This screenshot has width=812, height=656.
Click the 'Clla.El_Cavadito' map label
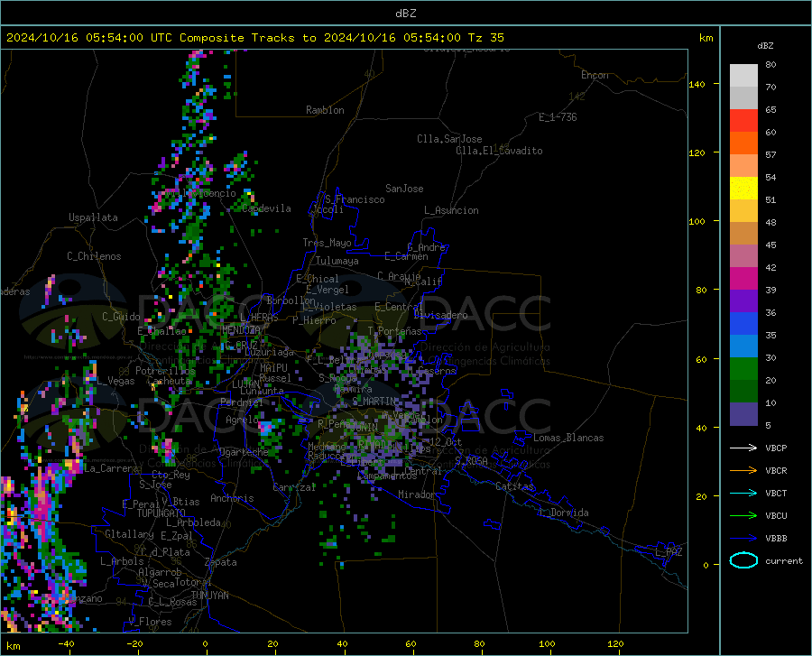[499, 151]
